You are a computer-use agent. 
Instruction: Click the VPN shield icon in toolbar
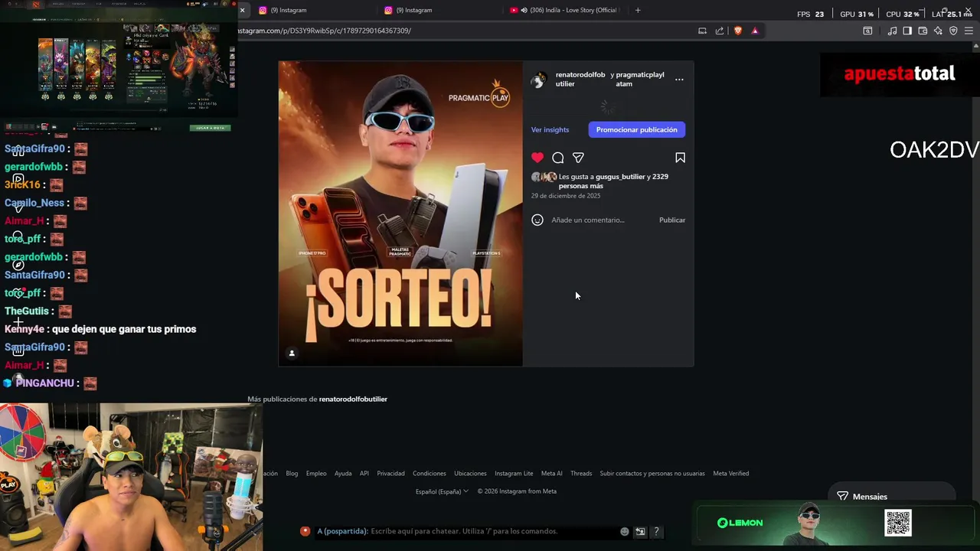point(953,31)
